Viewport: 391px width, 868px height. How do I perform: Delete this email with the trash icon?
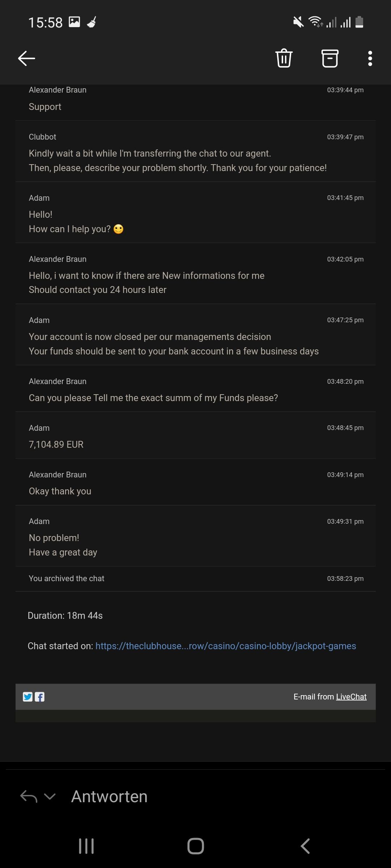[x=284, y=58]
